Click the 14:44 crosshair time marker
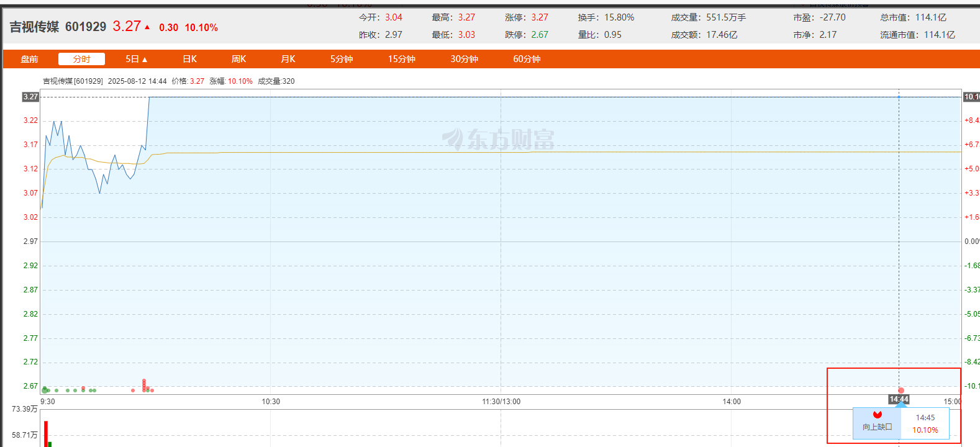980x447 pixels. pos(899,399)
